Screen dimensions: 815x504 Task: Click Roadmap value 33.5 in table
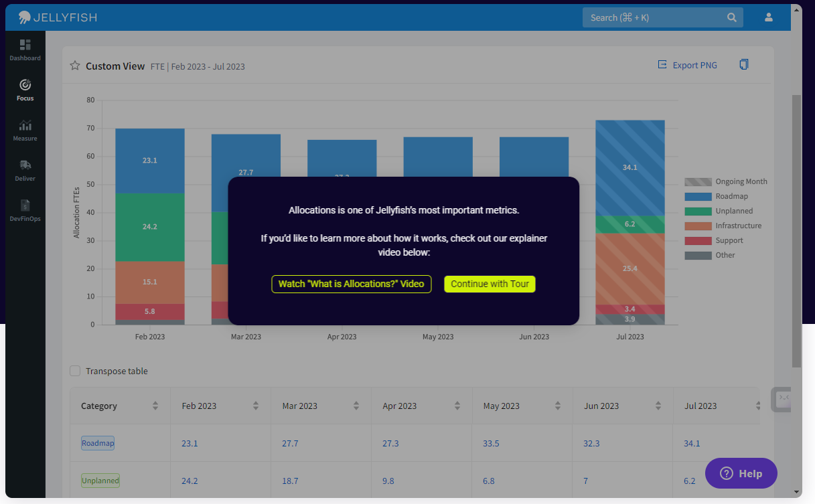pyautogui.click(x=491, y=443)
